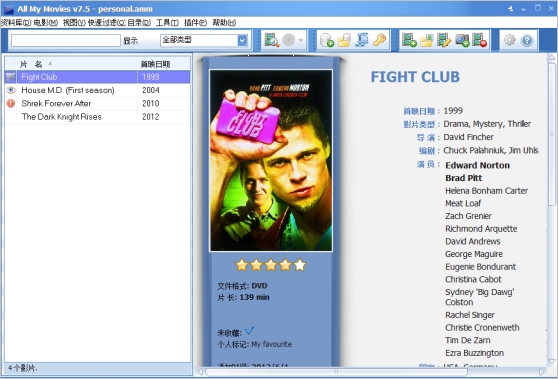558x379 pixels.
Task: Open the 电影 menu
Action: click(x=46, y=23)
